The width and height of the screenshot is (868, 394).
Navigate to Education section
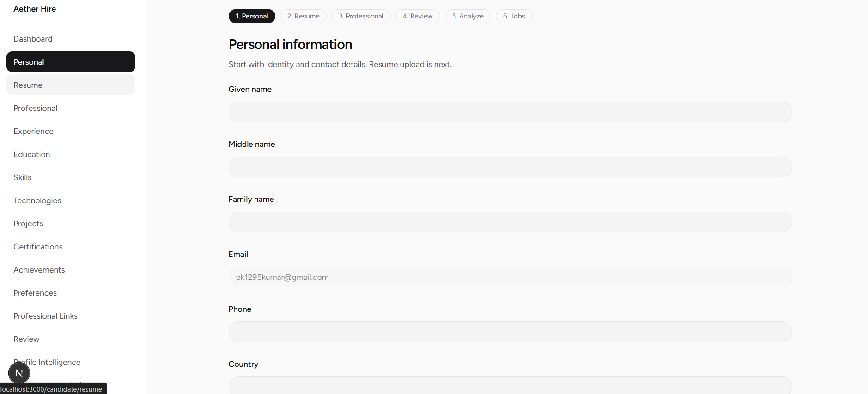coord(71,154)
